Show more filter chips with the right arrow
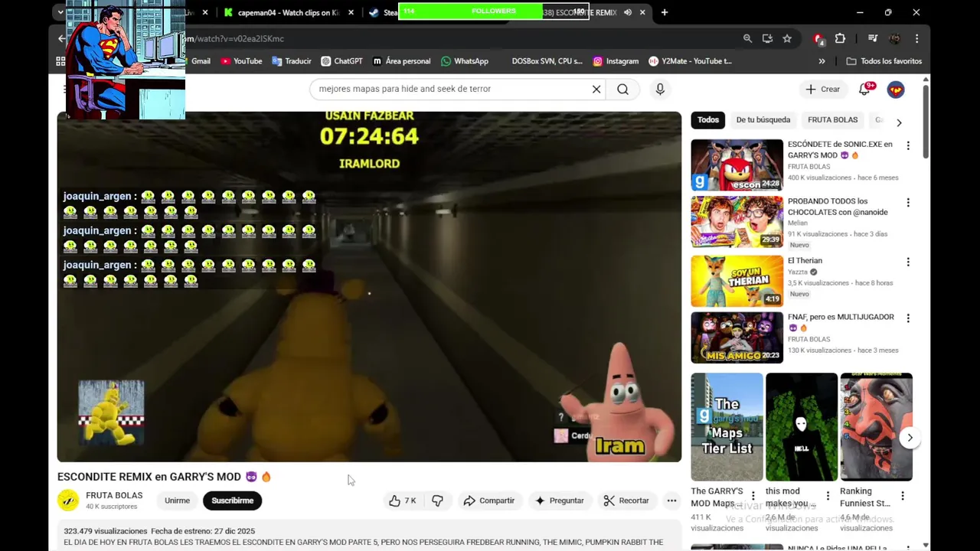980x551 pixels. coord(899,122)
